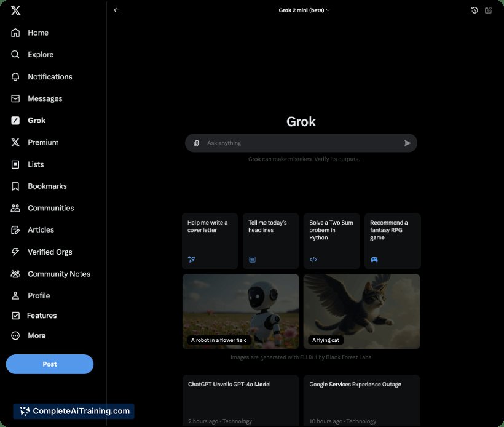Click the Notifications bell icon

point(15,76)
